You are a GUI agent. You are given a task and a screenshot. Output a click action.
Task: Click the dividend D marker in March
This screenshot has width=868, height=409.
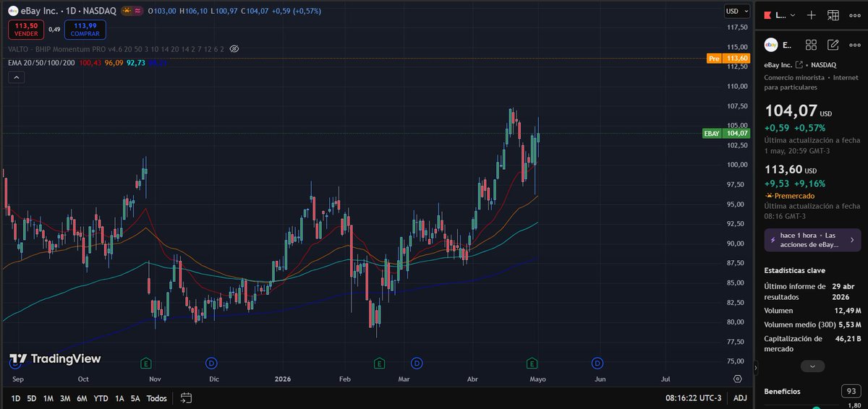[x=417, y=362]
